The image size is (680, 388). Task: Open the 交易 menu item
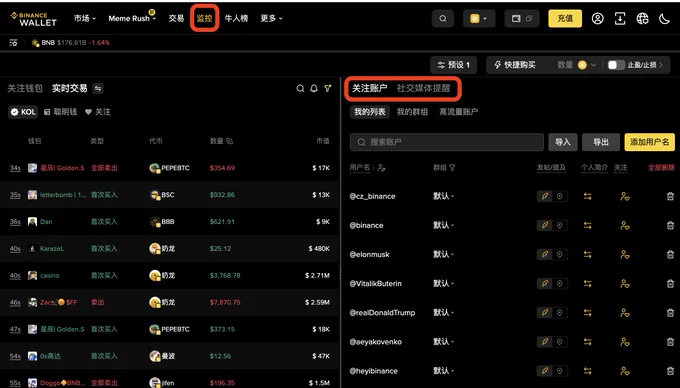coord(176,18)
